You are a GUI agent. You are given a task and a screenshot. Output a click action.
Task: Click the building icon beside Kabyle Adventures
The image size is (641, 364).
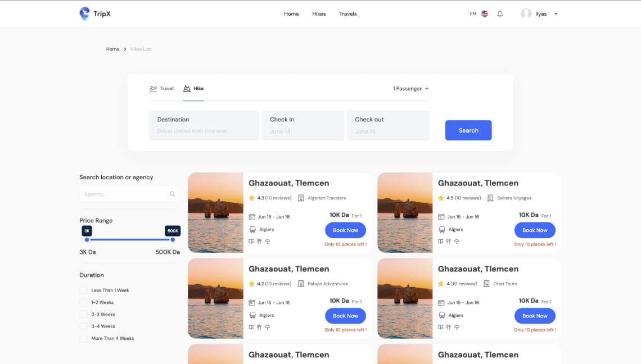coord(301,284)
